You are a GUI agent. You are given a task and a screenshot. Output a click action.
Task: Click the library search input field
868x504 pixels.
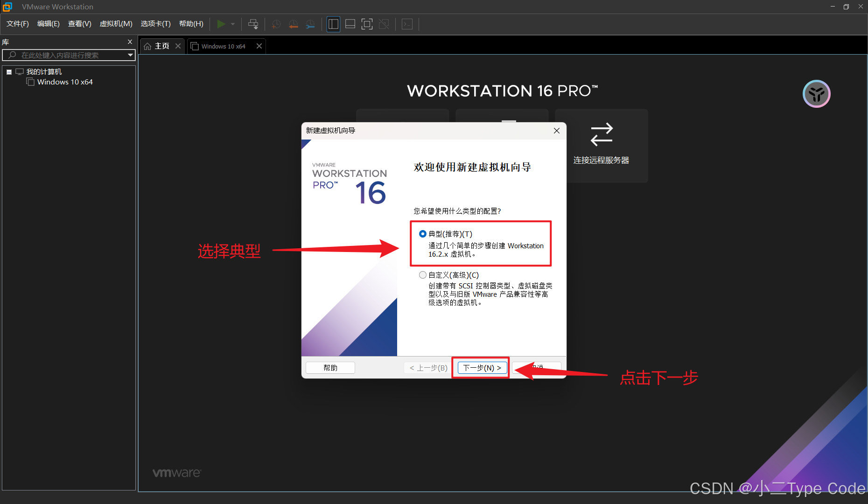pyautogui.click(x=69, y=55)
